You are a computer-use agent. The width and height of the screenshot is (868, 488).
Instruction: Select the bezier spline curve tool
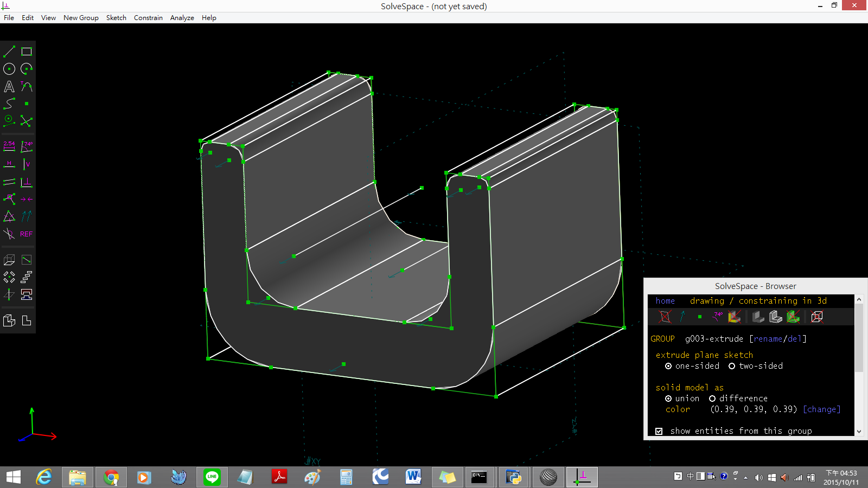pyautogui.click(x=9, y=104)
